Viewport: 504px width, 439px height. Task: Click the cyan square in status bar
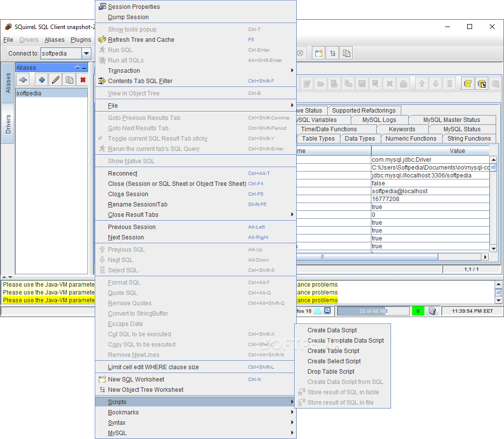click(318, 311)
